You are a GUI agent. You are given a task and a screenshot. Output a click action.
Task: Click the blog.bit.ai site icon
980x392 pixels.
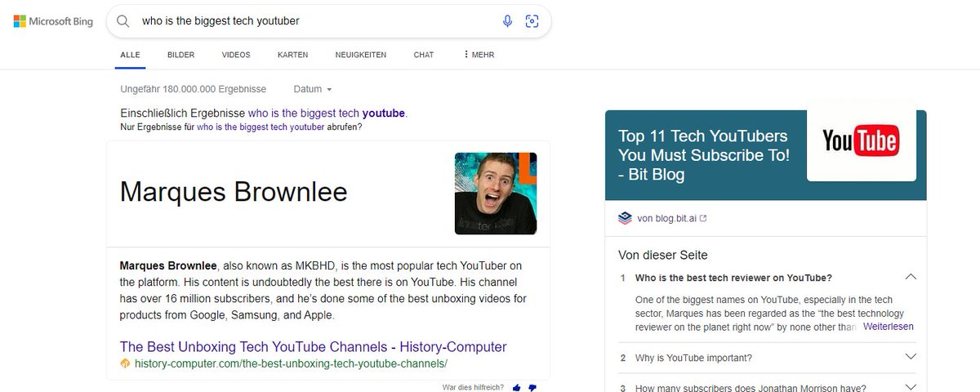pos(625,218)
